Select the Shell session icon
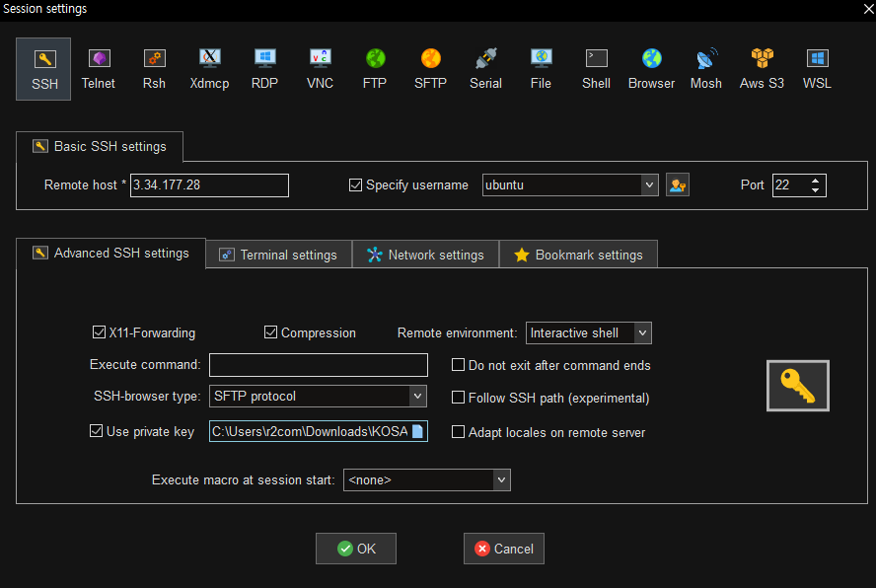 pyautogui.click(x=596, y=69)
